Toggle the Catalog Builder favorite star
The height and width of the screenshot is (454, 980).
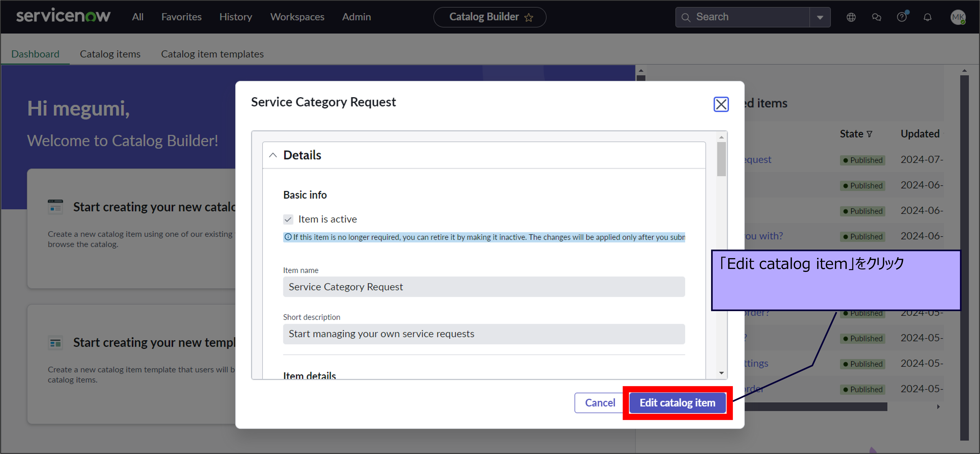(x=528, y=18)
